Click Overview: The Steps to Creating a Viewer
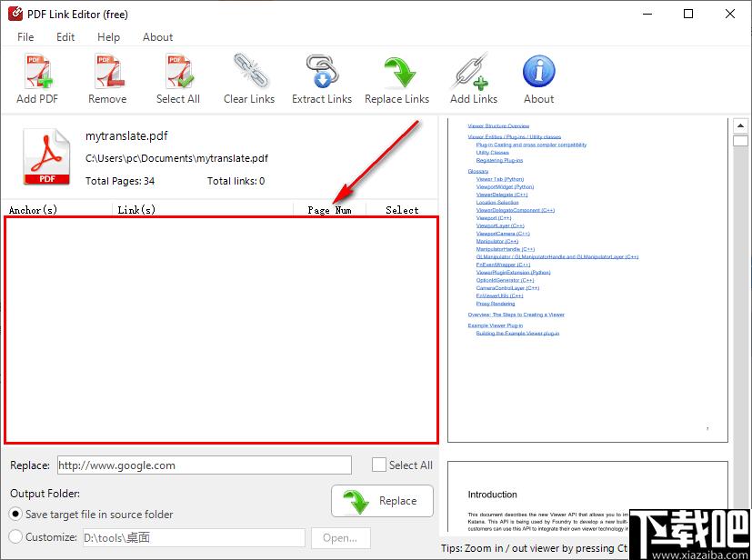This screenshot has width=752, height=560. [516, 315]
